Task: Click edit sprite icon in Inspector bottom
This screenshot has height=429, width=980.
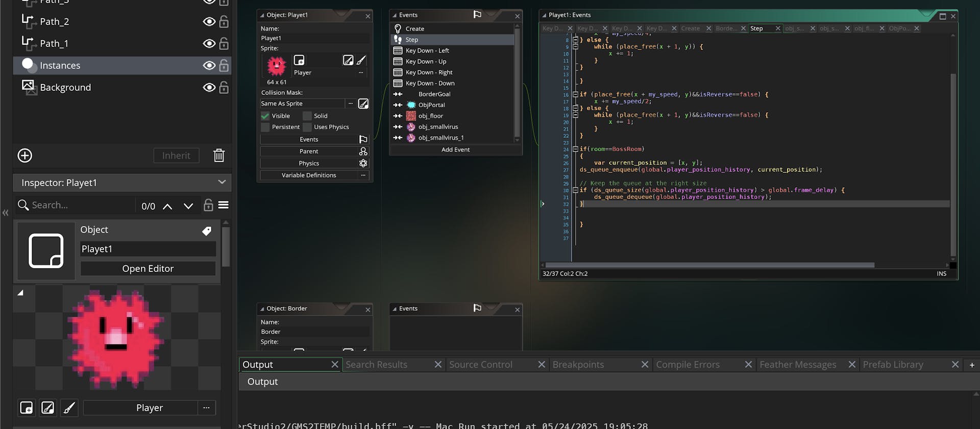Action: click(48, 408)
